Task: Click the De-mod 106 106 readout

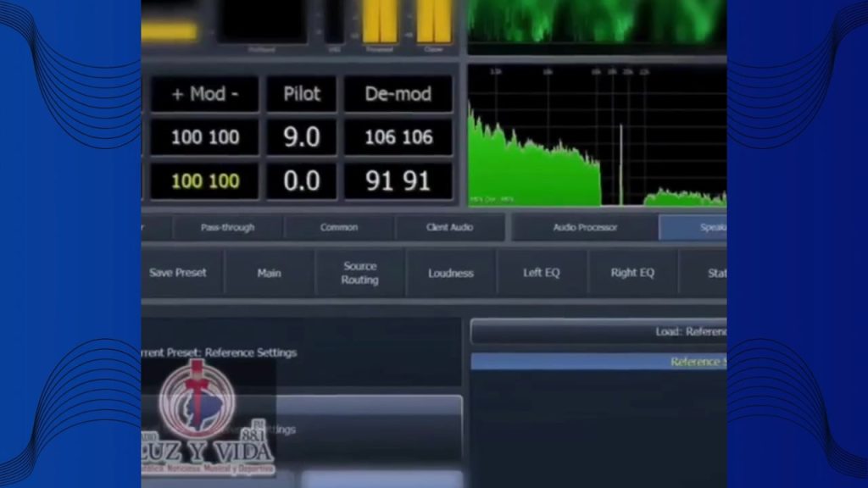Action: click(398, 137)
